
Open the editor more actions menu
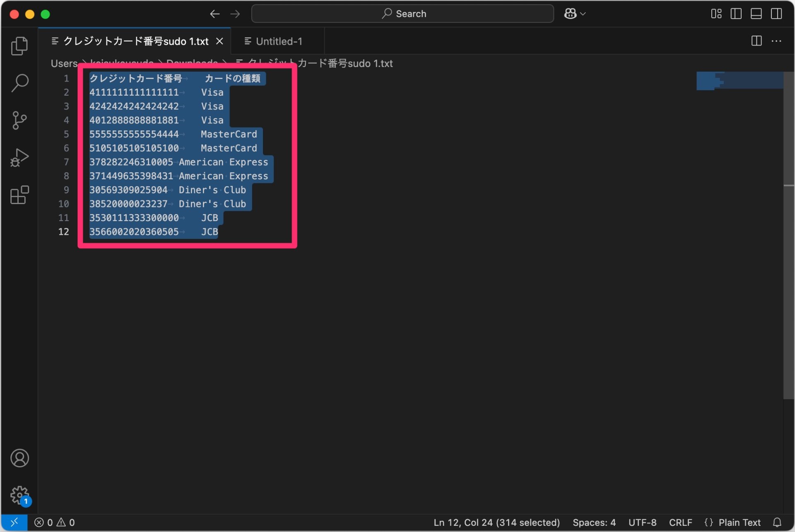(x=777, y=41)
